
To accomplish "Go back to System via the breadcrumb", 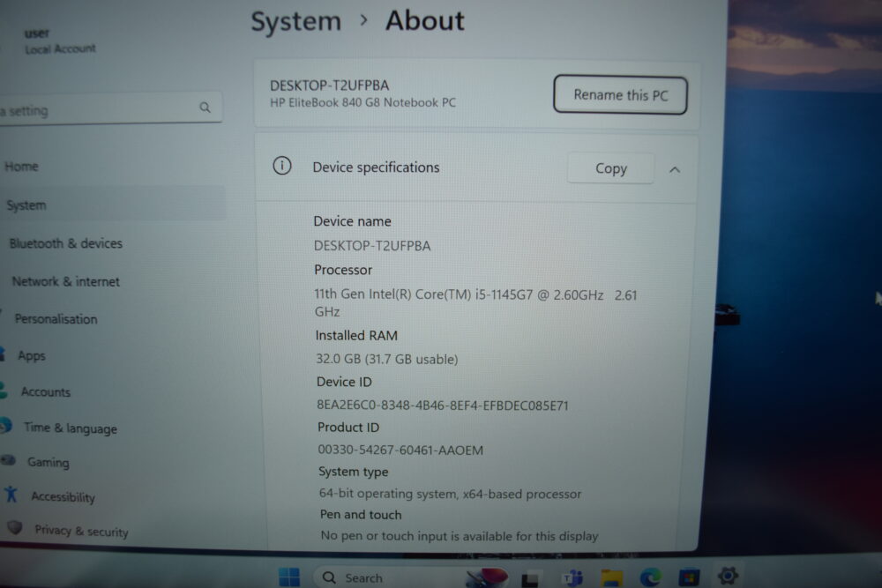I will point(295,22).
